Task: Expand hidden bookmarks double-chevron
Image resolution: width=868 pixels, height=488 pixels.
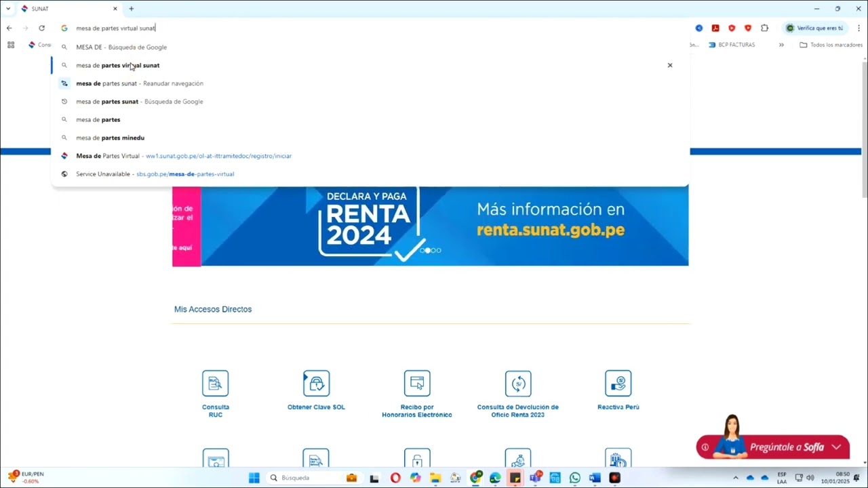Action: pos(781,45)
